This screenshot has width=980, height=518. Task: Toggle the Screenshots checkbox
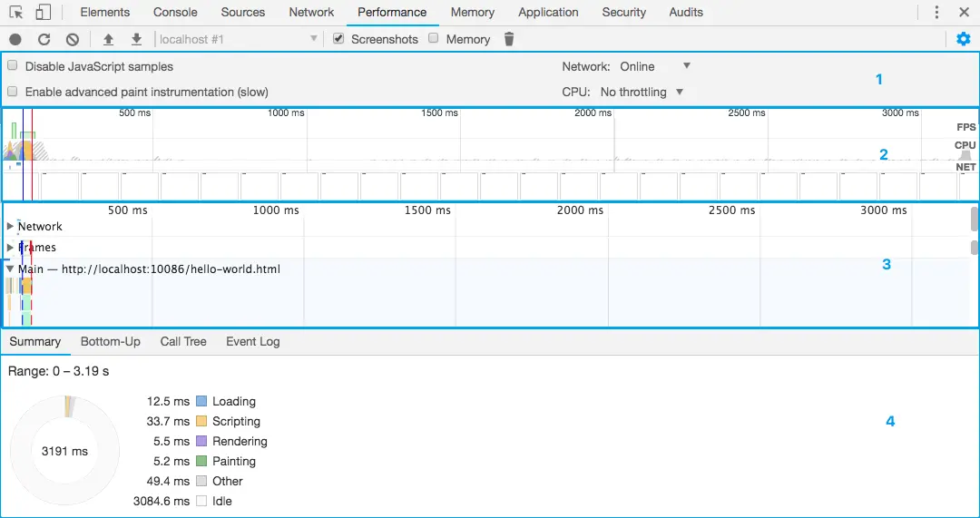[338, 38]
